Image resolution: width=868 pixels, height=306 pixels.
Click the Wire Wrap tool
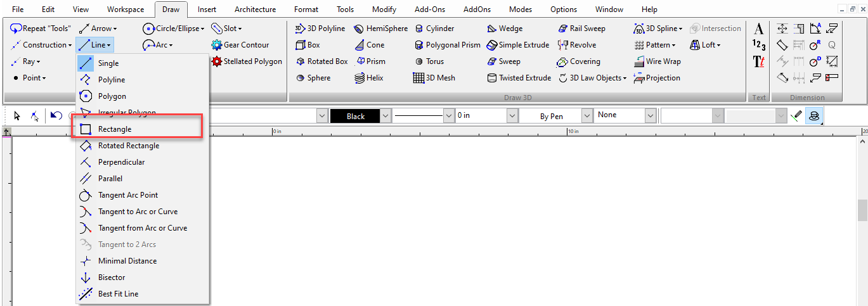click(657, 61)
